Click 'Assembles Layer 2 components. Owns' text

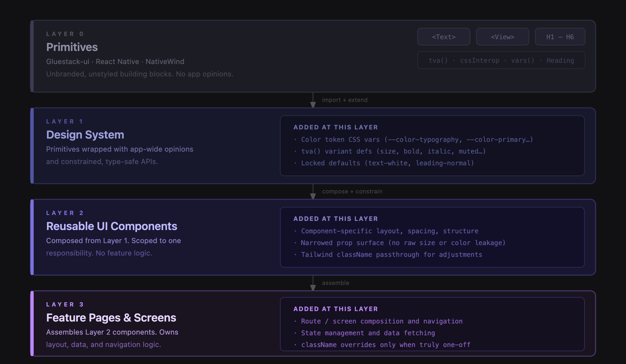pos(112,332)
